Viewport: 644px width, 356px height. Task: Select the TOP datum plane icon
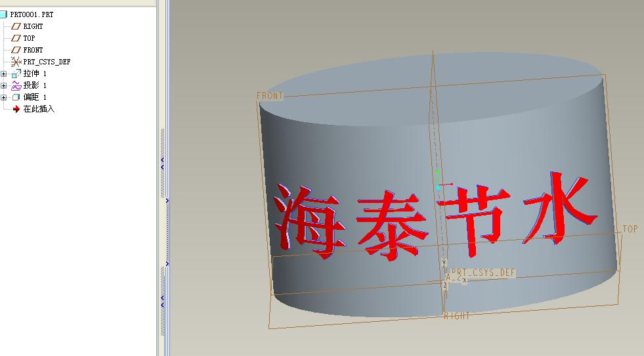point(16,38)
